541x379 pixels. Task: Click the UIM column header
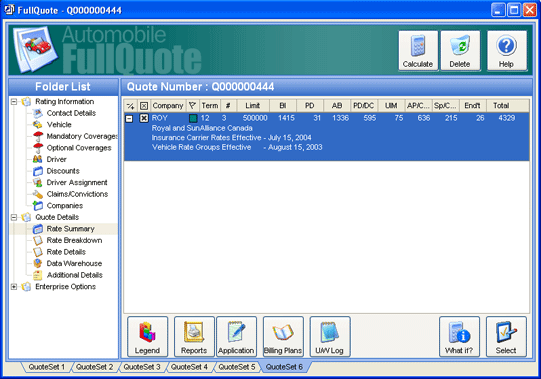(x=391, y=106)
